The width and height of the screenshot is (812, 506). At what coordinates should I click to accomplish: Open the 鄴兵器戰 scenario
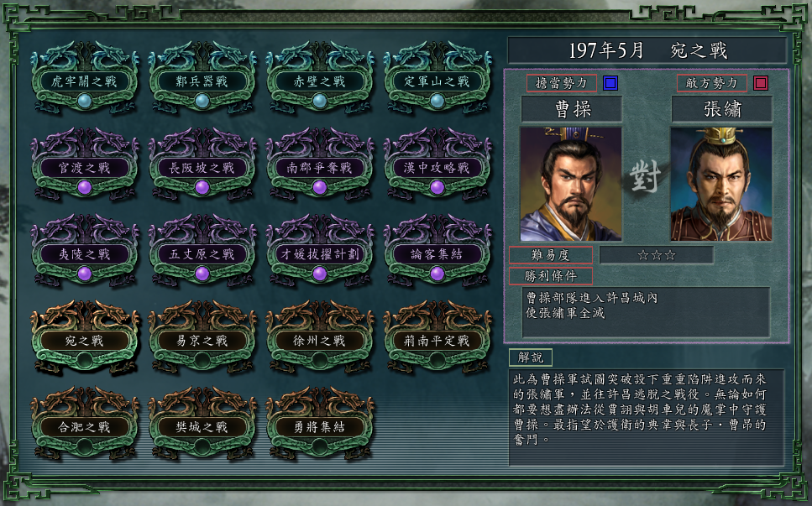coord(202,77)
